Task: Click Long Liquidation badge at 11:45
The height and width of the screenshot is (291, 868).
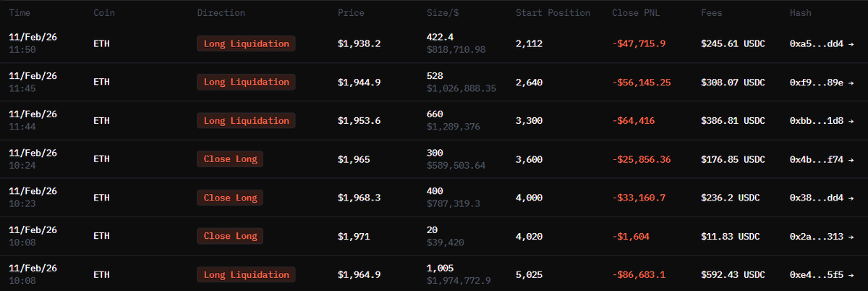Action: point(246,82)
